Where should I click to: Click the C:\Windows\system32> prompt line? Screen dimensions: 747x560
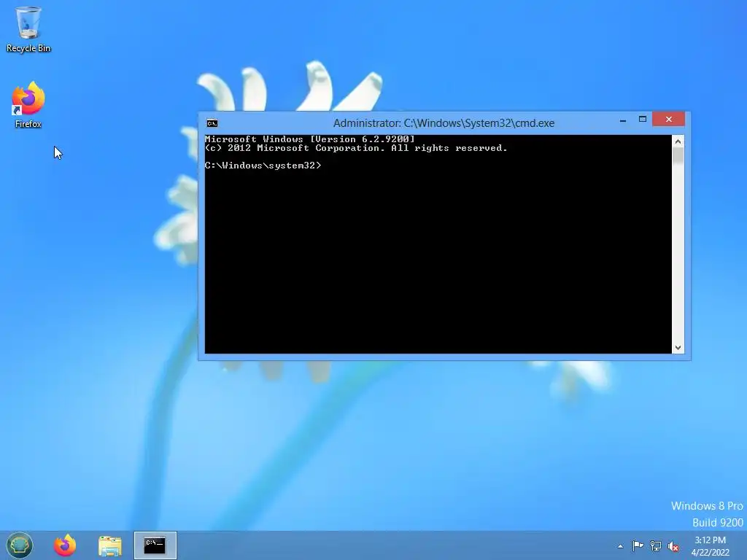point(263,166)
